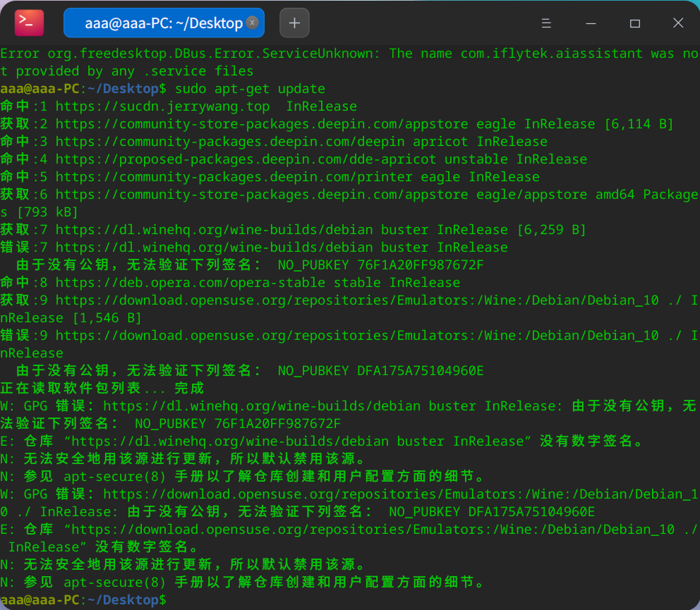Click the '错误:7' dl.winehq.org error line
The width and height of the screenshot is (700, 610).
[x=254, y=248]
